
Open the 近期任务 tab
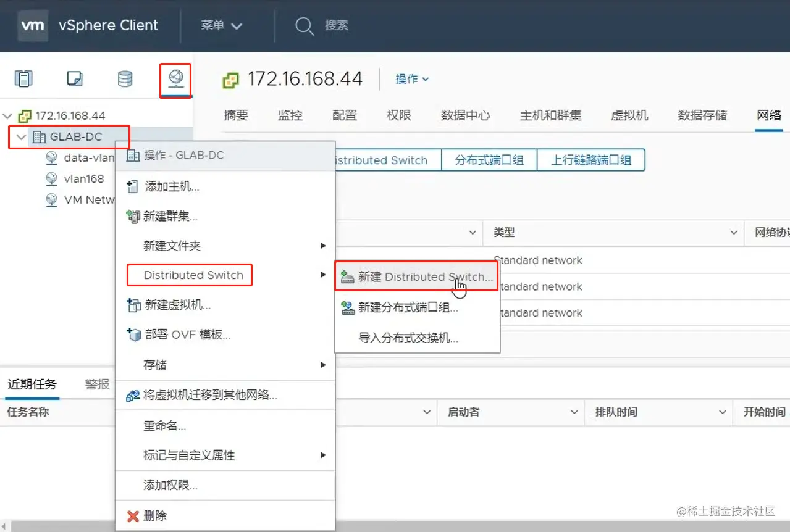pyautogui.click(x=32, y=384)
